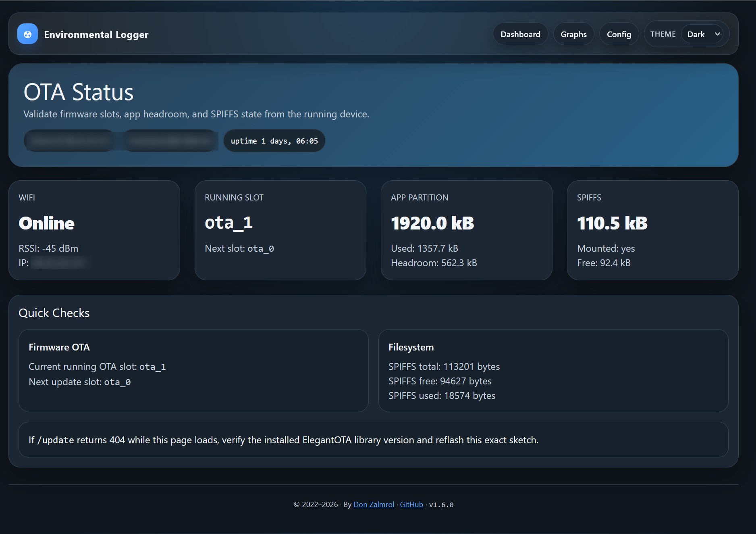Click the THEME label
Screen dimensions: 756x534
click(x=663, y=34)
